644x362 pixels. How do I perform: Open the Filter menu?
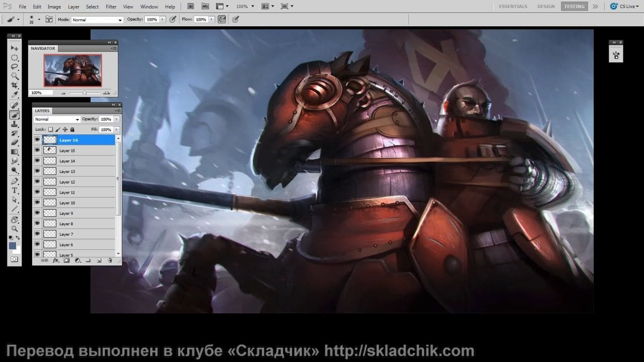(111, 7)
